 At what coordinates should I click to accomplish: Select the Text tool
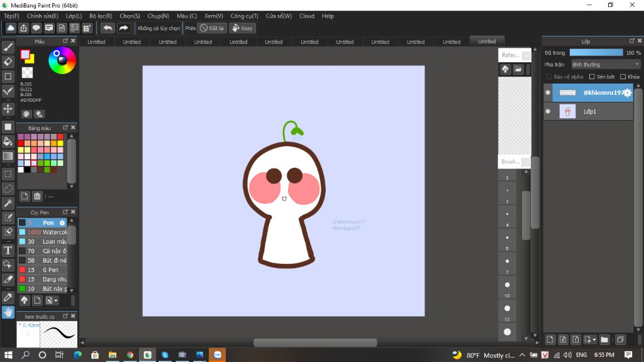coord(8,250)
